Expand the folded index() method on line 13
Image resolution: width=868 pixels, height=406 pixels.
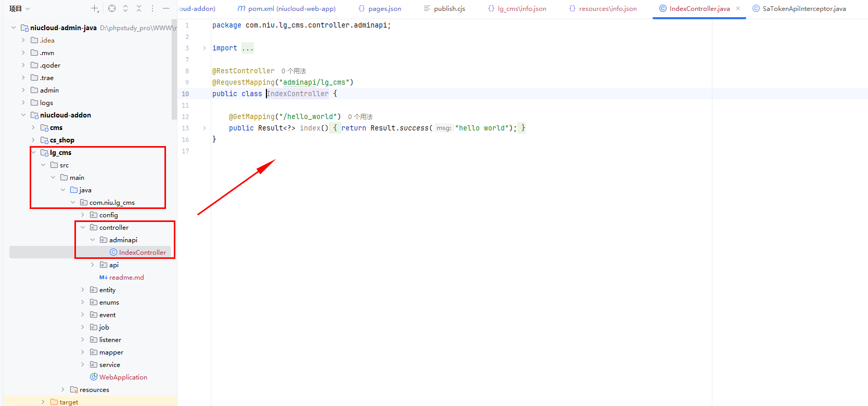pyautogui.click(x=204, y=128)
